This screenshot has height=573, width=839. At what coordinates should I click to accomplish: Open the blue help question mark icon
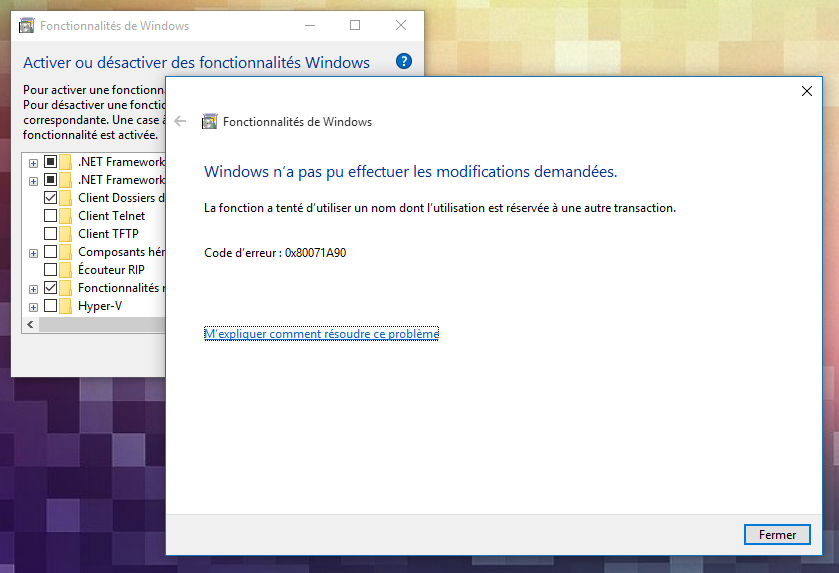pos(403,61)
